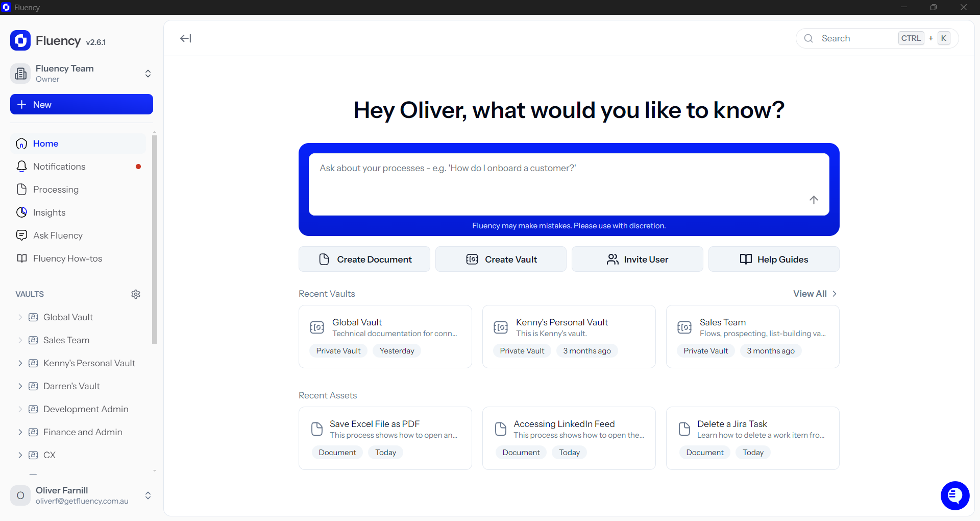Click the vault icon beside CX

click(x=33, y=455)
